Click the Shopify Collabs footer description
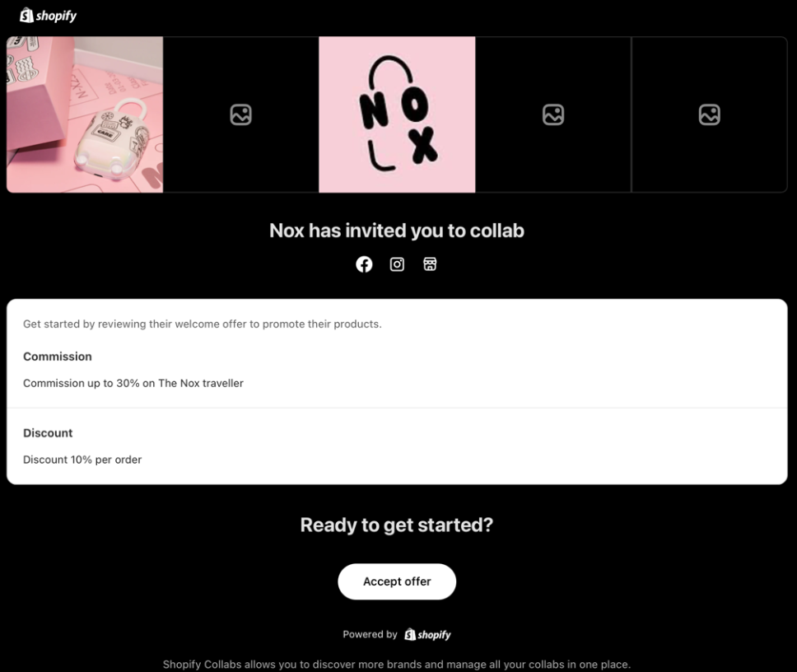The height and width of the screenshot is (672, 797). 397,665
